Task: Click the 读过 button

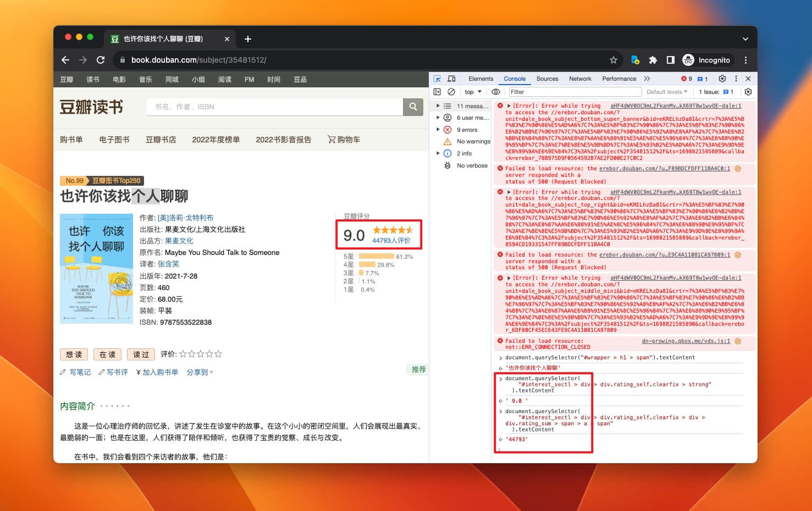Action: coord(141,354)
